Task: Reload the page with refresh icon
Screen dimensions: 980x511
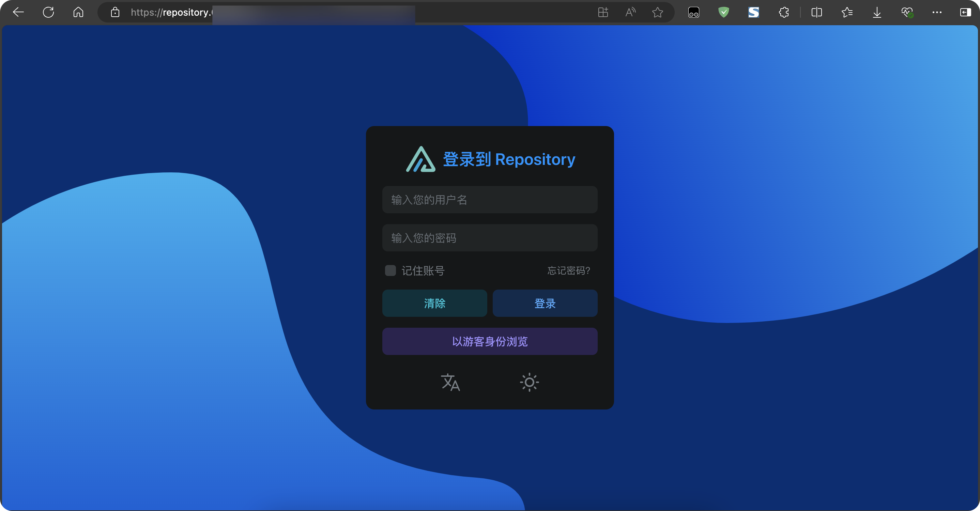Action: click(x=48, y=12)
